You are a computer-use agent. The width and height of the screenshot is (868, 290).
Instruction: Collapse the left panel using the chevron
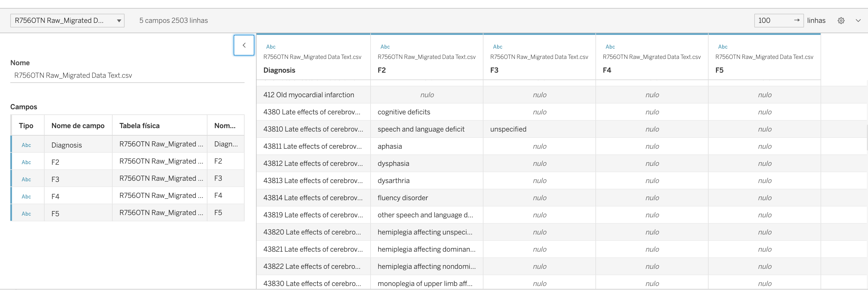click(x=244, y=45)
